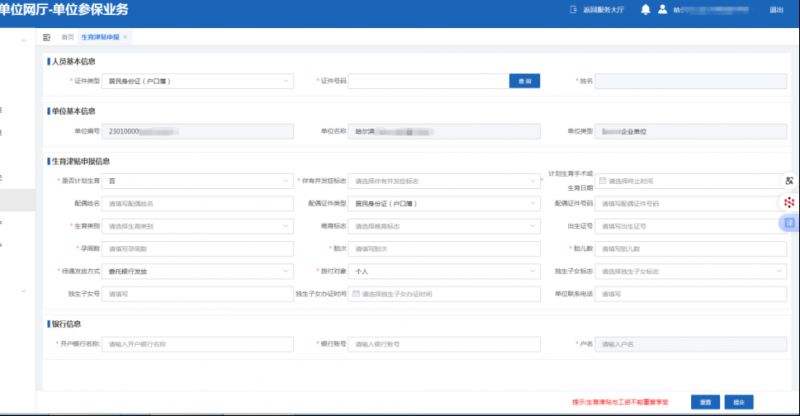
Task: Click the 查询 button
Action: click(525, 80)
